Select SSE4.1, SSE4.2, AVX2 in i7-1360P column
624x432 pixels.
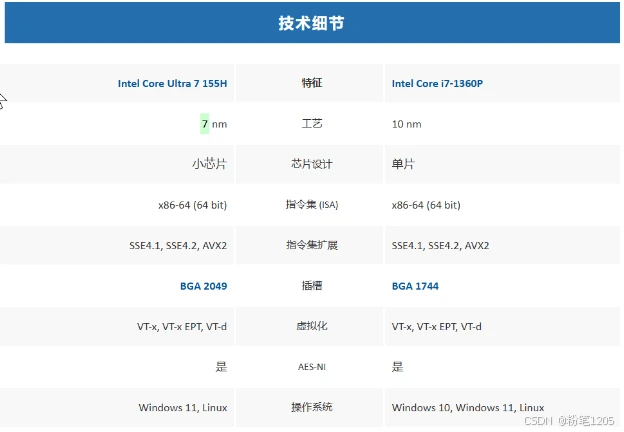[440, 245]
